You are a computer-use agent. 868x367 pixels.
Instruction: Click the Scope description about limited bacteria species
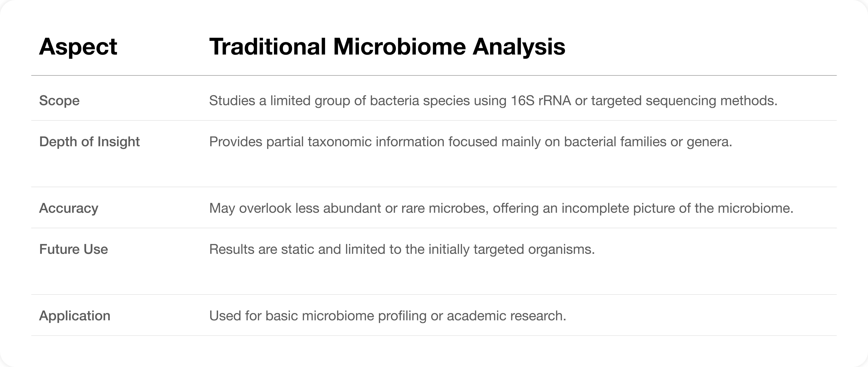click(x=493, y=100)
